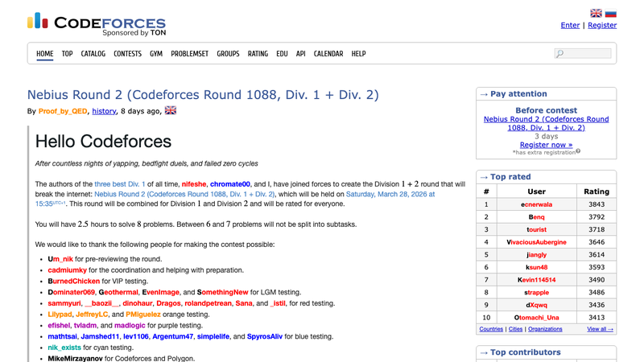Open nifeshe profile in post text
Image resolution: width=644 pixels, height=362 pixels.
(x=194, y=184)
